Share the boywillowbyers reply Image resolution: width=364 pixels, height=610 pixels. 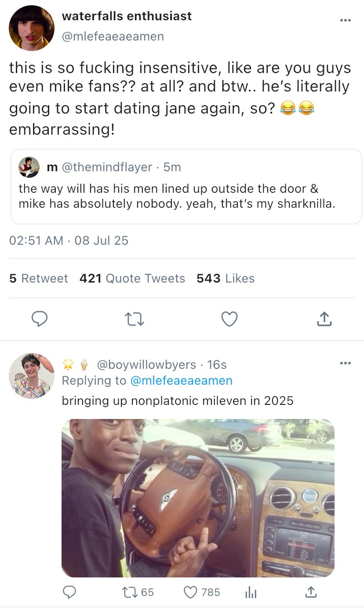coord(310,592)
